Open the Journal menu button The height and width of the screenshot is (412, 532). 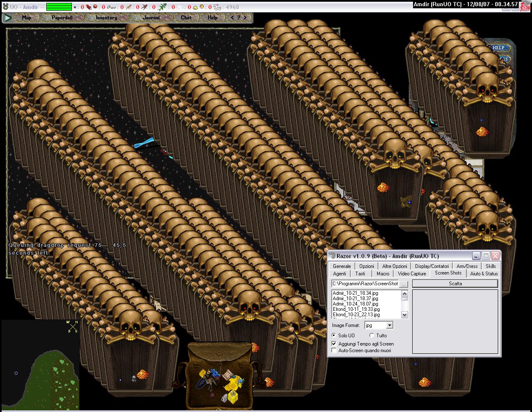[x=151, y=18]
